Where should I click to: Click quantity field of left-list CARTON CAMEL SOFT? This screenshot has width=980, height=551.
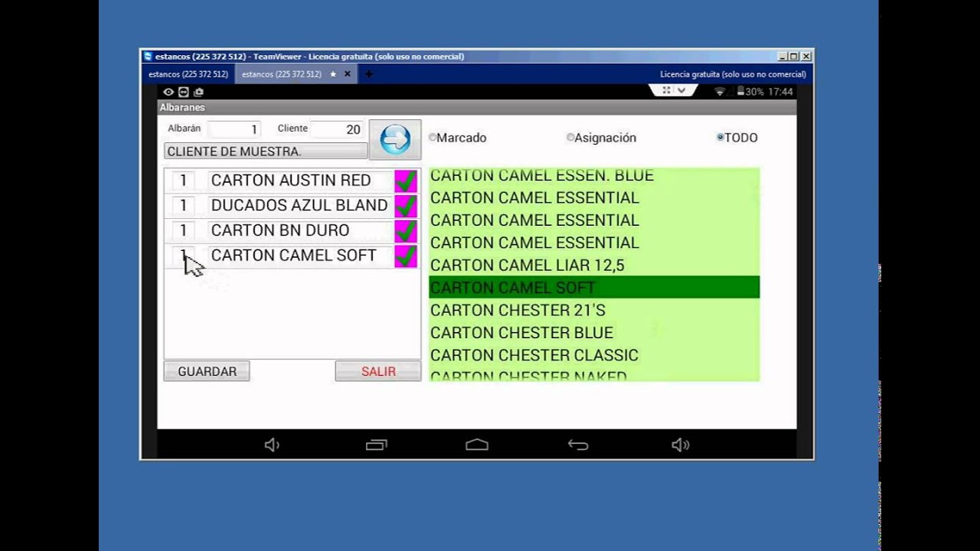pyautogui.click(x=183, y=256)
